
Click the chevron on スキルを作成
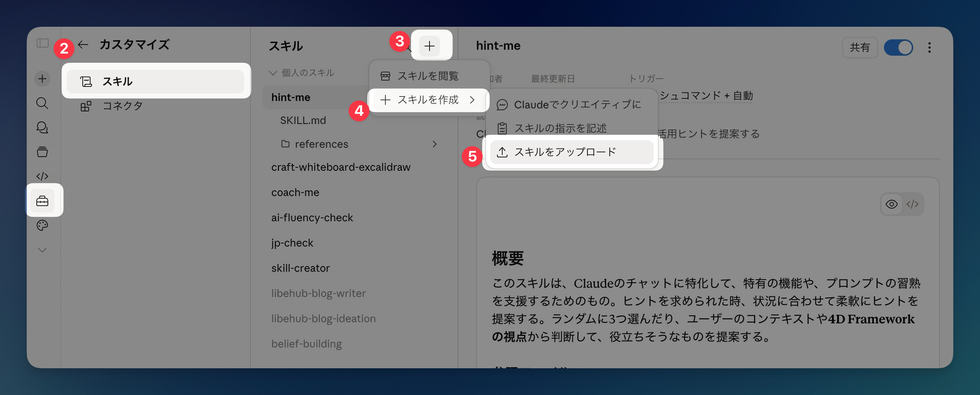coord(472,100)
